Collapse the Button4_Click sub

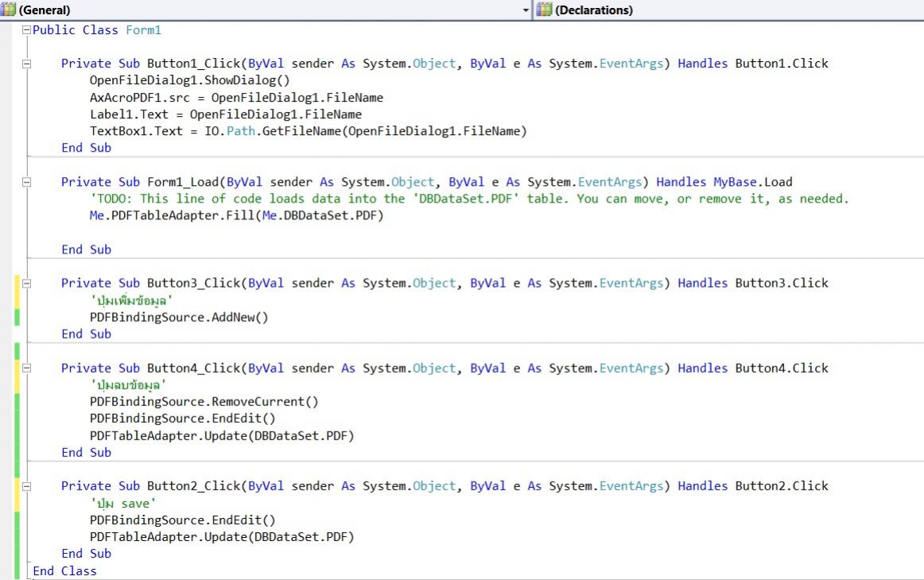click(26, 368)
